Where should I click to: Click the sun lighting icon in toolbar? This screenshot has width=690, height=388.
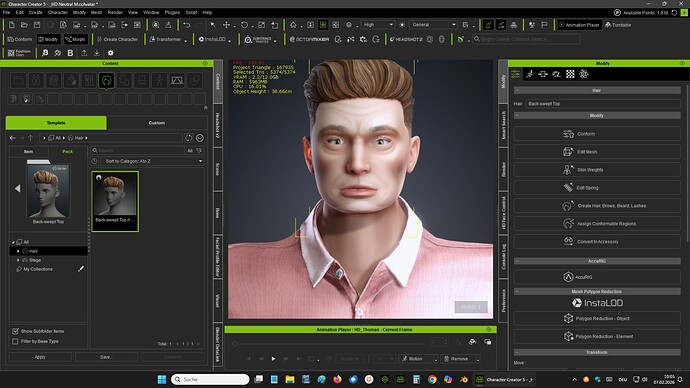click(402, 25)
